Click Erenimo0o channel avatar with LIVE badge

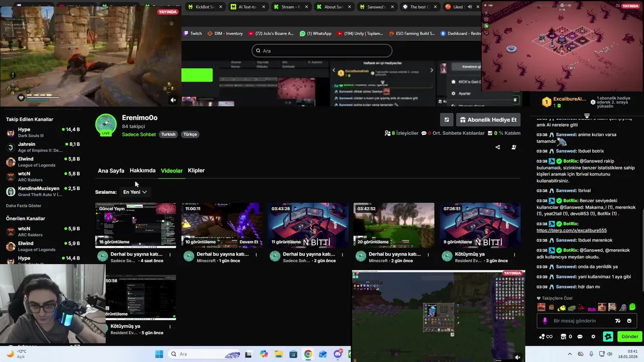point(106,125)
